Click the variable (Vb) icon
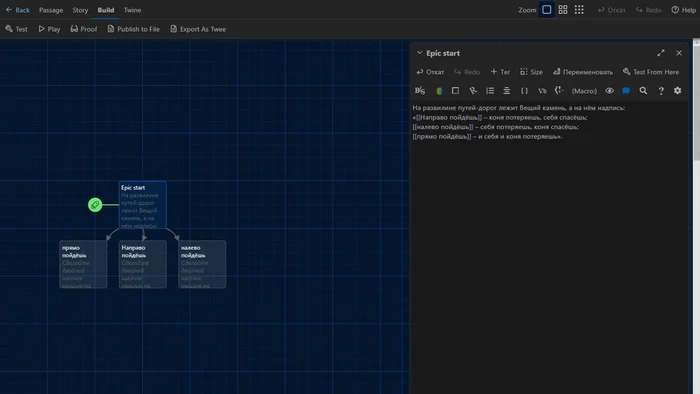Screen dimensions: 700x394 coord(542,91)
